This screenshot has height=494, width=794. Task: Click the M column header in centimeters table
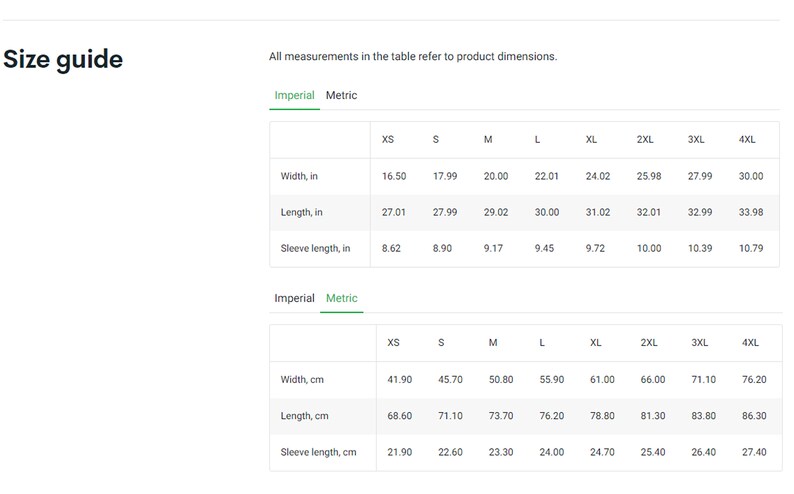493,343
